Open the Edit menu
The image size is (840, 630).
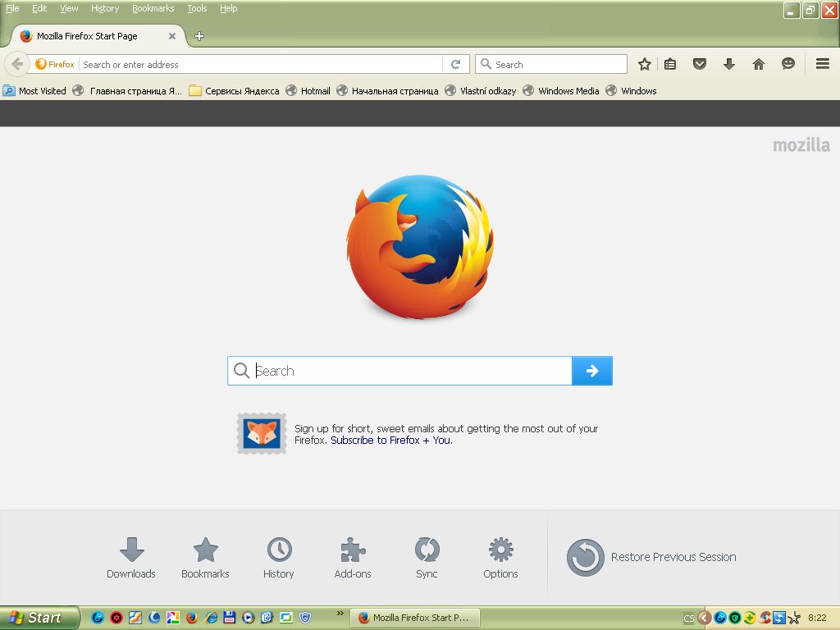click(39, 8)
